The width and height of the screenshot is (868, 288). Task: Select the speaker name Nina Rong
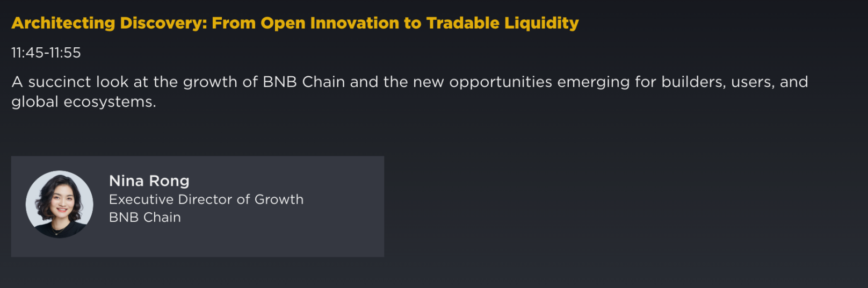pos(149,181)
